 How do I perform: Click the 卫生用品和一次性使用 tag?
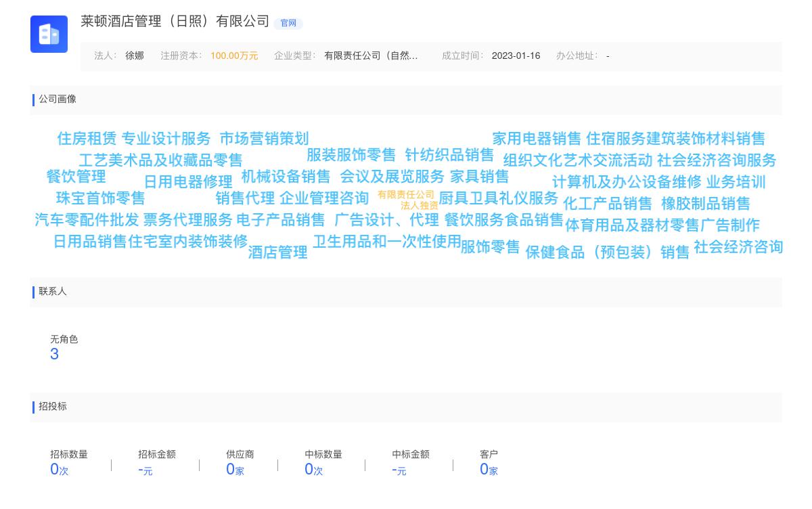click(387, 242)
